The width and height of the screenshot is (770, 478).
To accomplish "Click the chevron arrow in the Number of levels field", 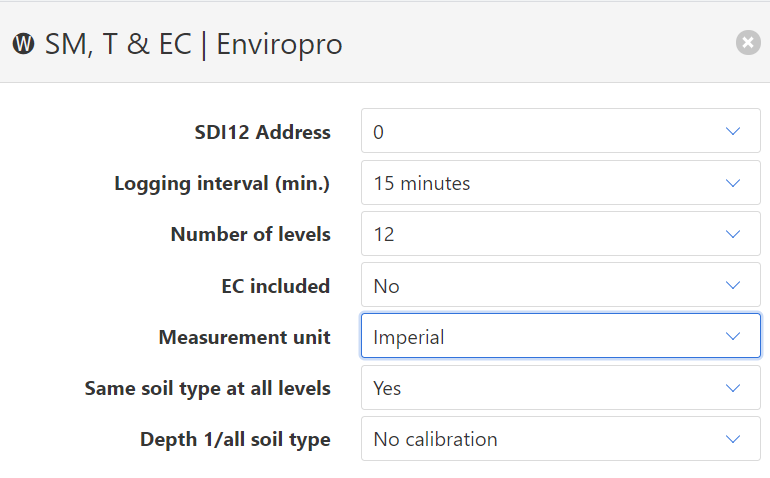I will point(733,234).
